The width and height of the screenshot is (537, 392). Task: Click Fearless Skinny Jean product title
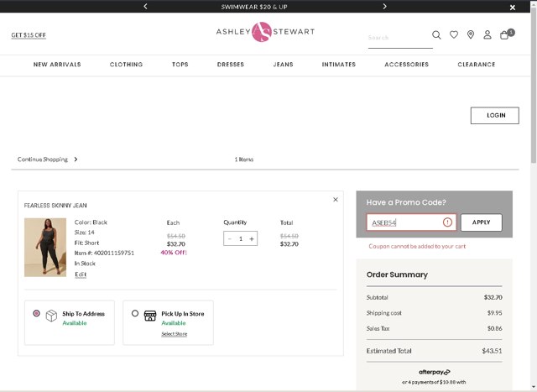[x=55, y=206]
